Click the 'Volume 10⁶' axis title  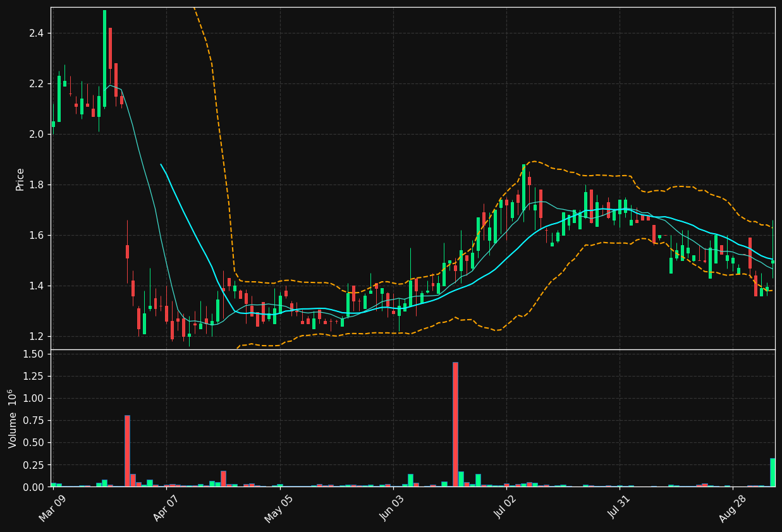pos(13,418)
